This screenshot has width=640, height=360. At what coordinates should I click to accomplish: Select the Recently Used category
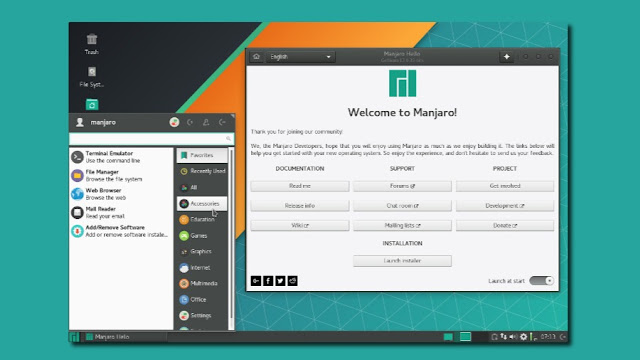[202, 171]
